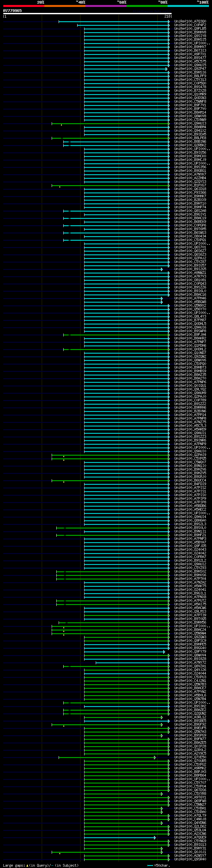The width and height of the screenshot is (212, 868).
Task: Select label UniRef100_B4FDI9
Action: point(190,484)
